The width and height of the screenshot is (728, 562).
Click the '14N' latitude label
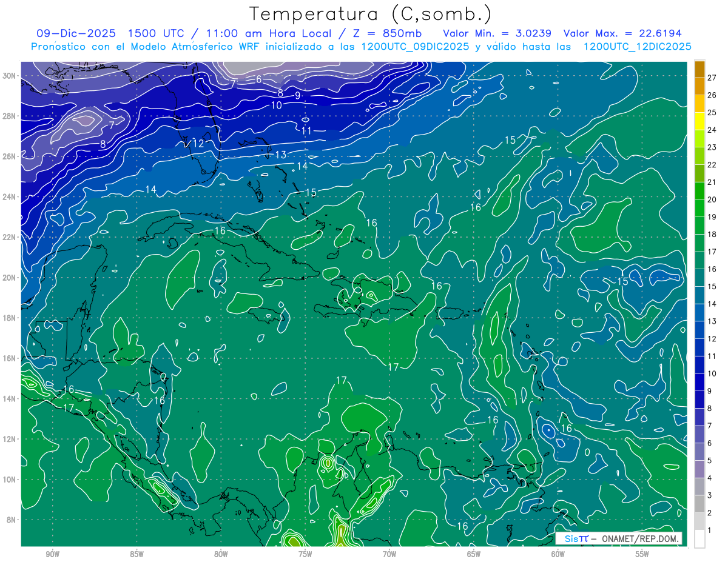pos(10,398)
